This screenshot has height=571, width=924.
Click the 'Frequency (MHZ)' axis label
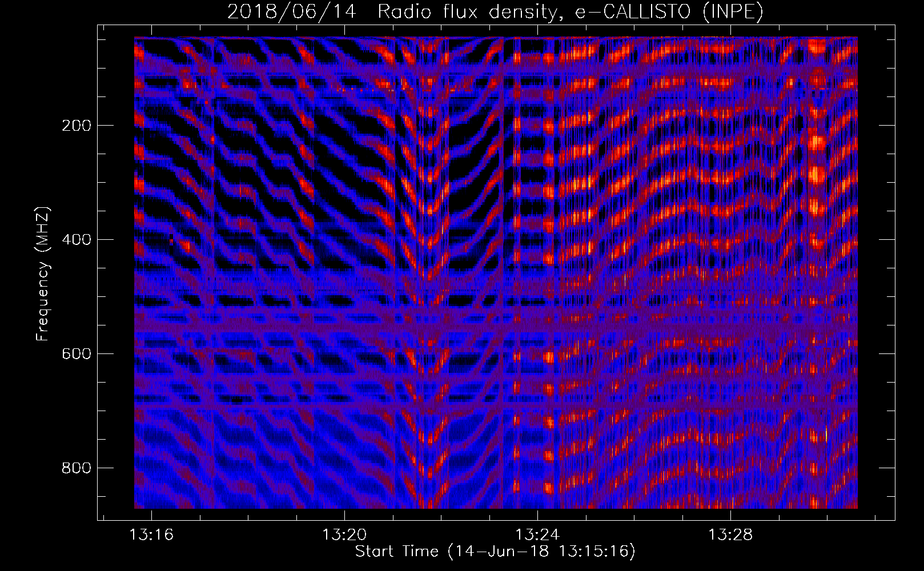(43, 274)
